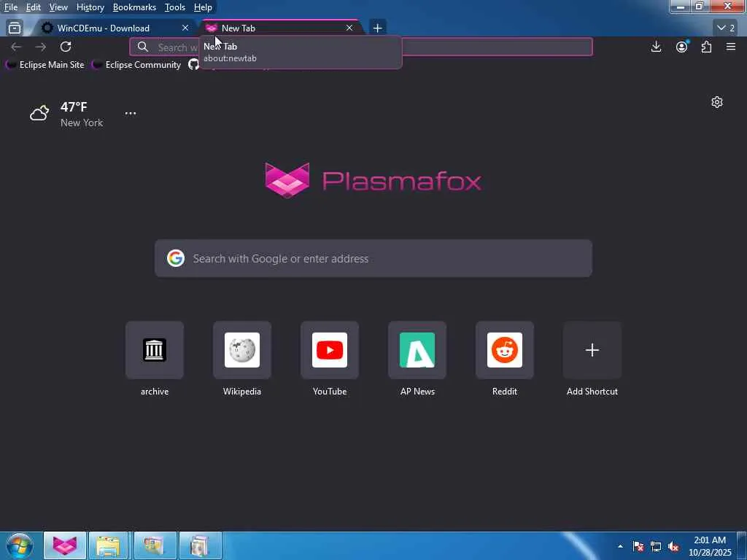Screen dimensions: 747x560
Task: Focus the Search with Google field
Action: click(373, 258)
